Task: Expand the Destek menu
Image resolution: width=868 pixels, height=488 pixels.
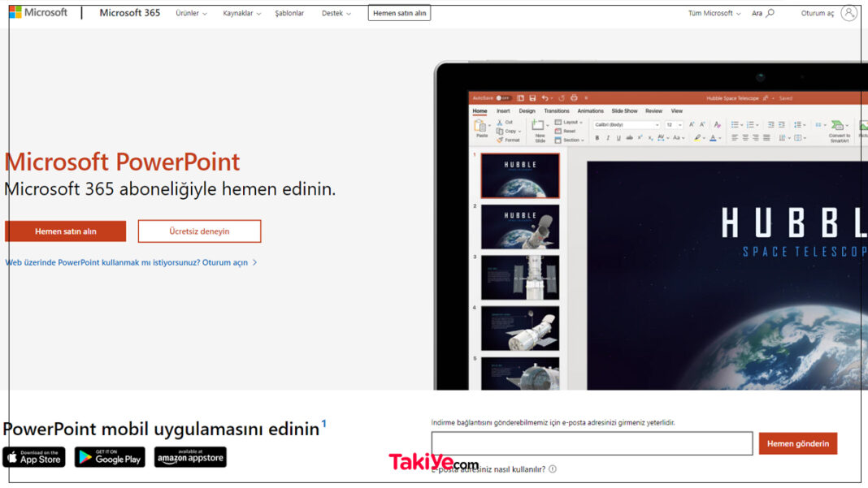Action: [x=336, y=13]
